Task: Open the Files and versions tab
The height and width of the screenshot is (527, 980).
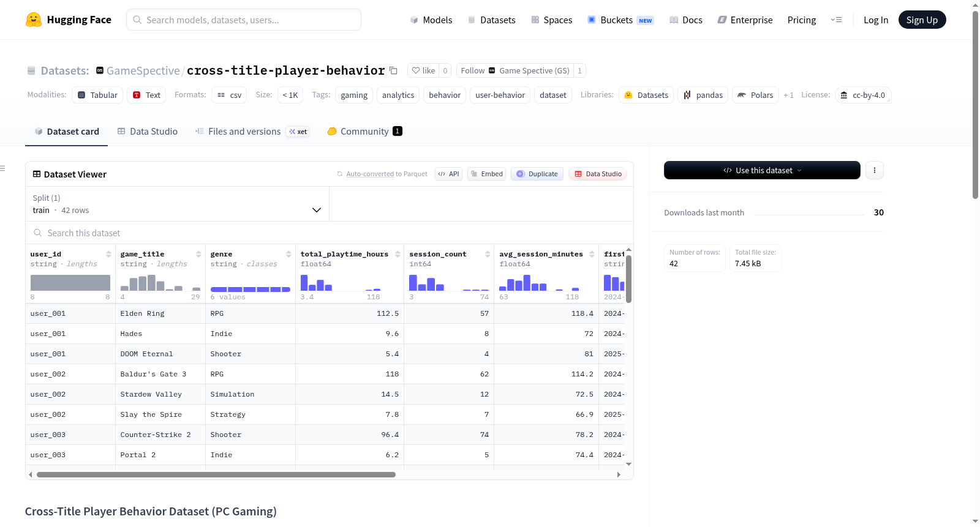Action: point(252,132)
